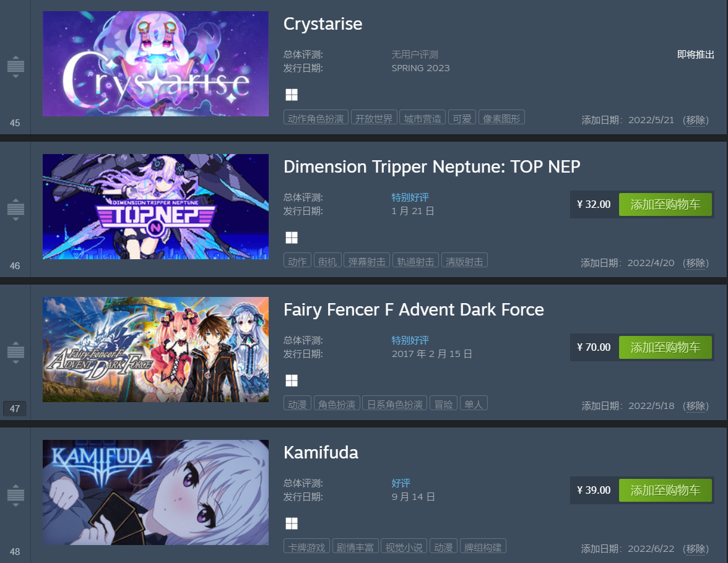The image size is (728, 563).
Task: Select the 弹幕射击 tag under Neptune
Action: 366,262
